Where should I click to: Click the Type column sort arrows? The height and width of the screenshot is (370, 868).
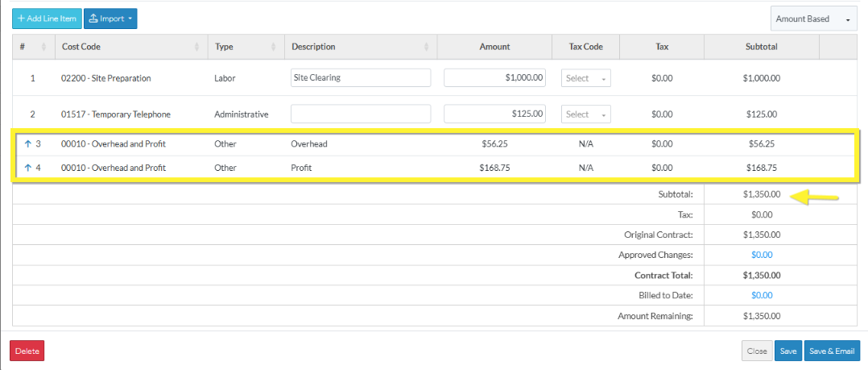(x=274, y=47)
